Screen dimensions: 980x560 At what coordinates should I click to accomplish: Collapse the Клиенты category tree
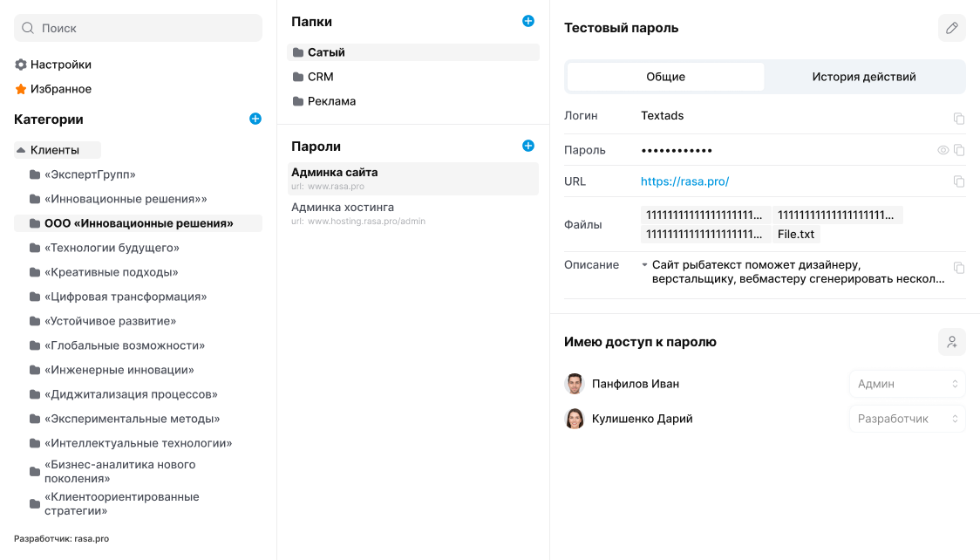click(x=21, y=150)
